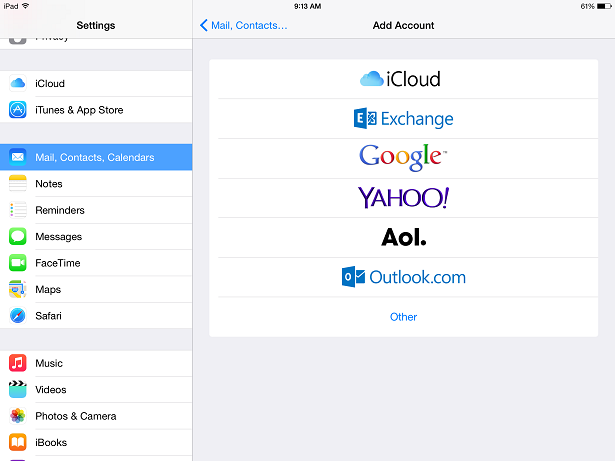Tap the Wi-Fi status icon
The image size is (615, 461).
pyautogui.click(x=26, y=6)
